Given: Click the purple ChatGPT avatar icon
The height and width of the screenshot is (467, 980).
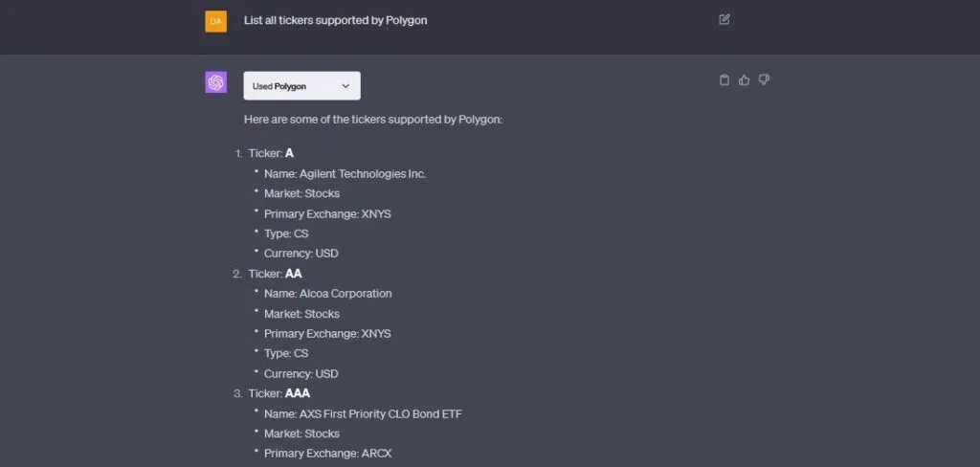Looking at the screenshot, I should coord(216,83).
